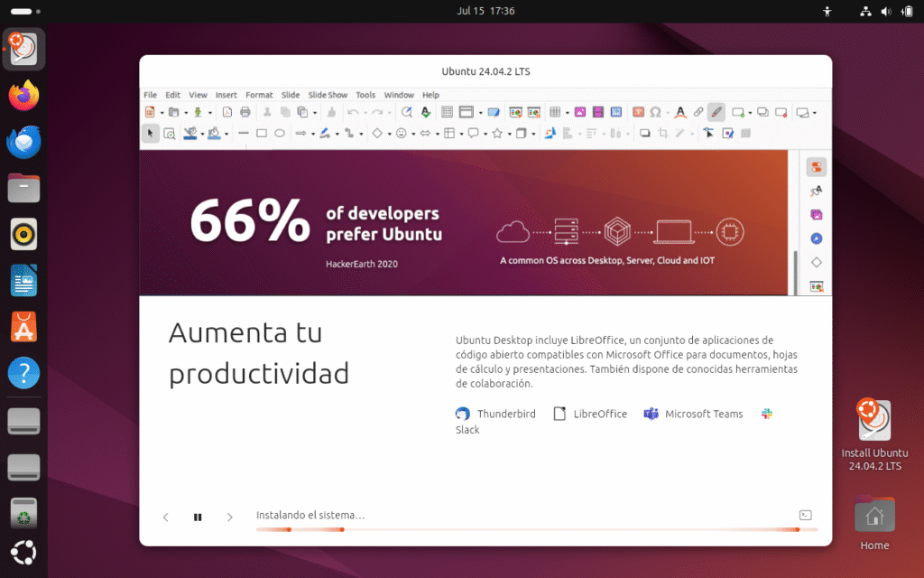The image size is (924, 578).
Task: Open LibreOffice Writer from the dock
Action: pyautogui.click(x=23, y=281)
